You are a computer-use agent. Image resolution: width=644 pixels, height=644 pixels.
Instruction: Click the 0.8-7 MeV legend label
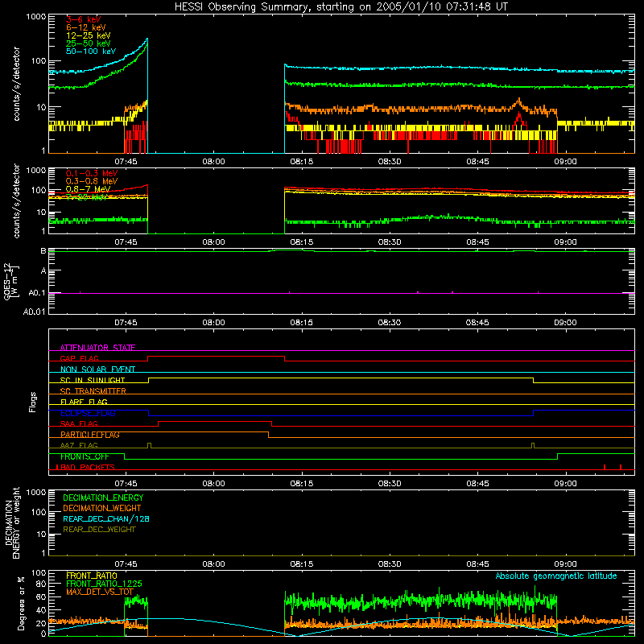(x=88, y=189)
